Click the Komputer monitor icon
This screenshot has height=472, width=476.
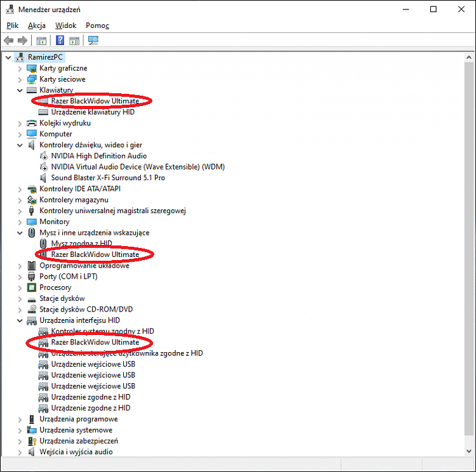(32, 134)
